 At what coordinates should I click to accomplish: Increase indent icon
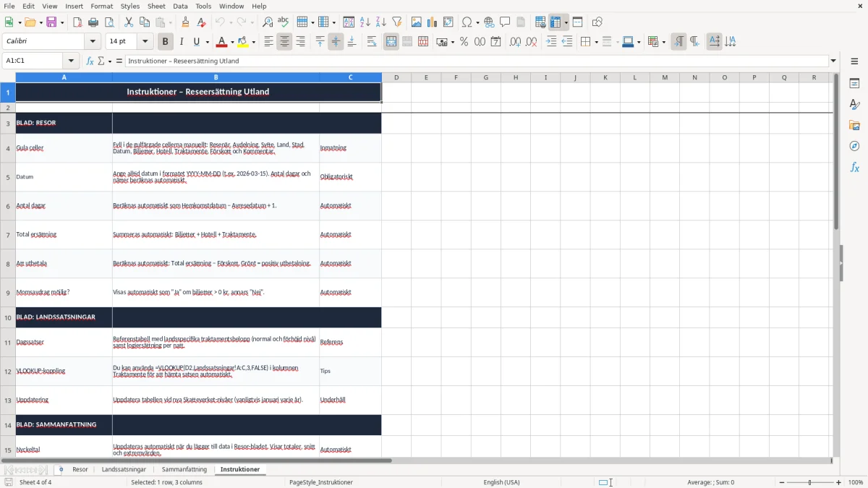tap(551, 42)
